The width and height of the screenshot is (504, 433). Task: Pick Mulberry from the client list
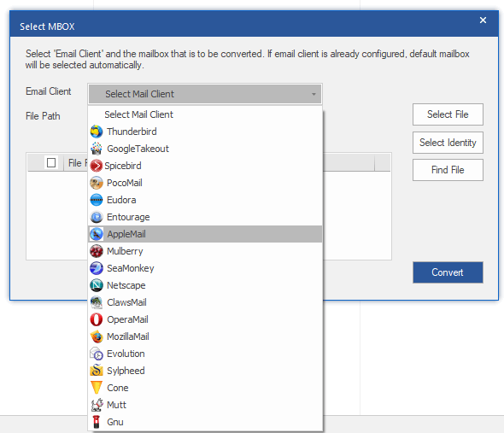205,251
